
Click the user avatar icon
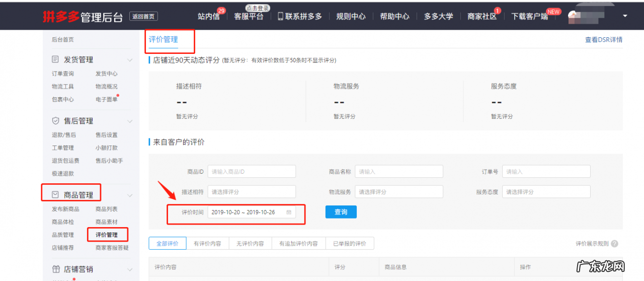(x=573, y=16)
